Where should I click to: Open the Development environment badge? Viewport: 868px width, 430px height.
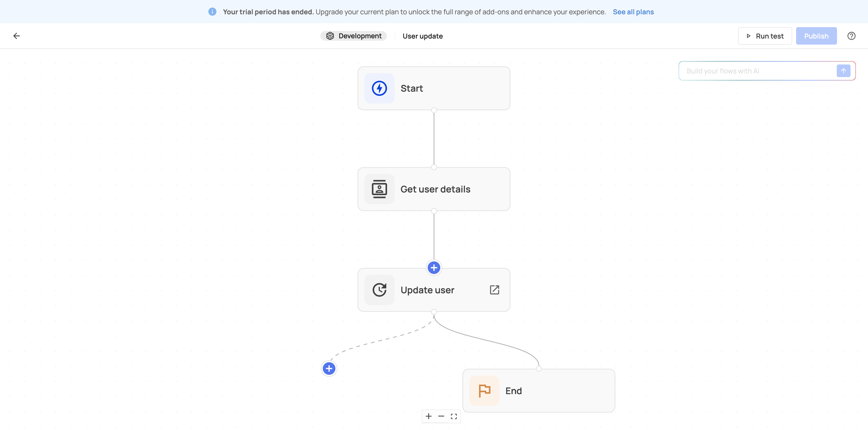tap(353, 36)
